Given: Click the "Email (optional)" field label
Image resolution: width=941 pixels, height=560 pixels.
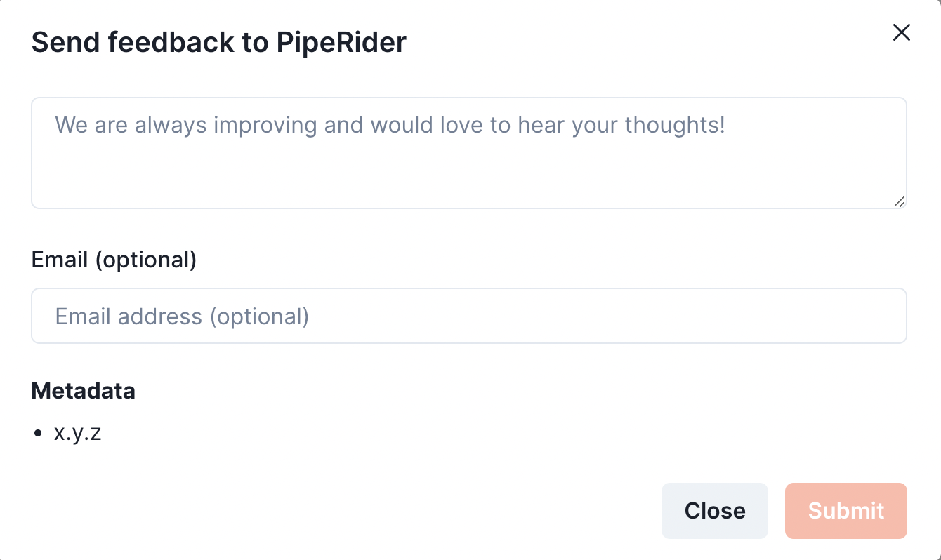Looking at the screenshot, I should tap(114, 260).
